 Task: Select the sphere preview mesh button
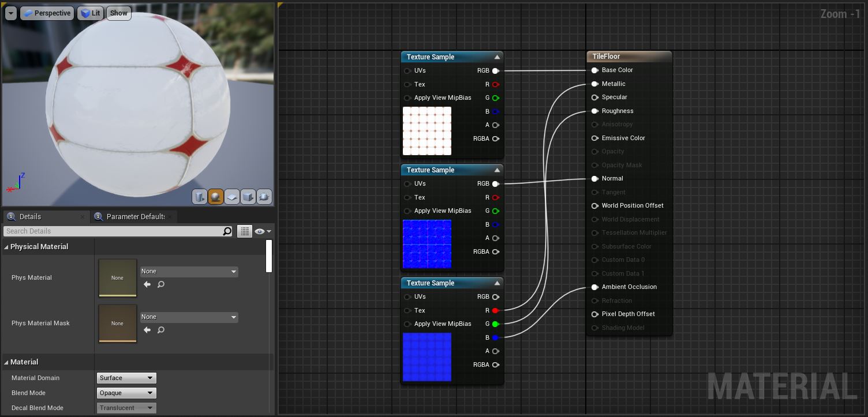click(x=216, y=197)
